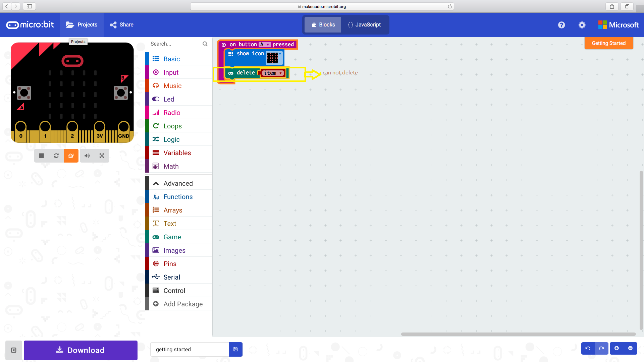
Task: Open the Radio blocks category
Action: 178,113
